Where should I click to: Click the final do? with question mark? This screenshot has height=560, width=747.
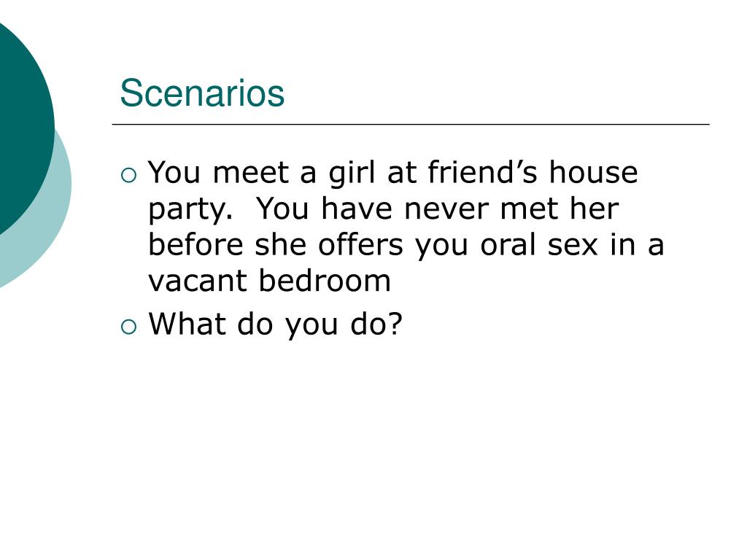click(376, 324)
